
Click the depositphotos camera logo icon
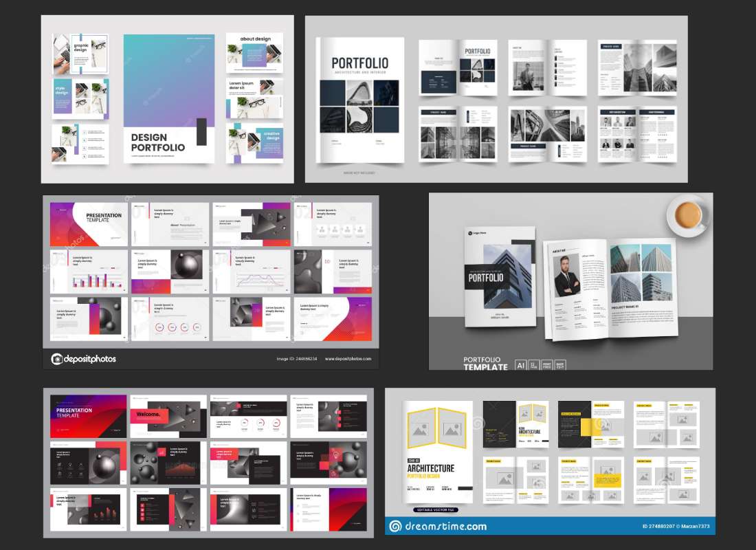click(57, 359)
